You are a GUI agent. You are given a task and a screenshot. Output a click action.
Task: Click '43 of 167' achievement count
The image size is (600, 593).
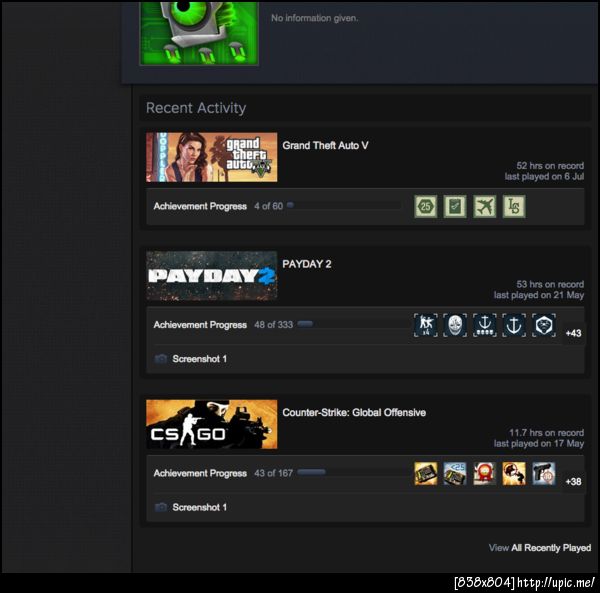click(x=273, y=474)
